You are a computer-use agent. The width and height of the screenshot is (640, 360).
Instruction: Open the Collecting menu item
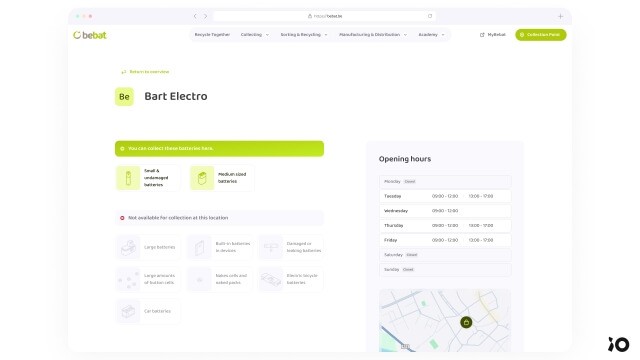(x=251, y=35)
